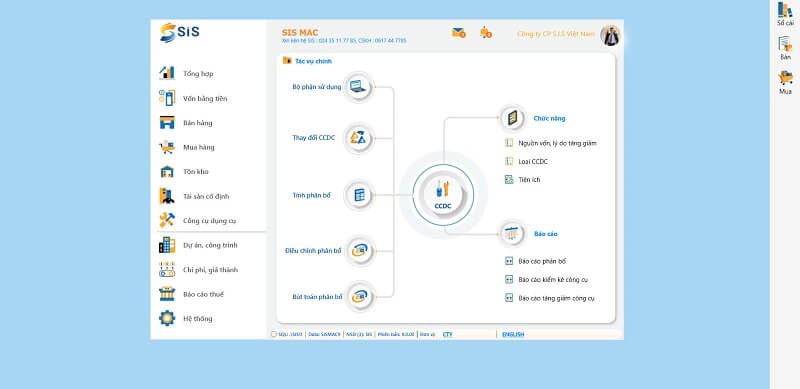Click the Chức năng heading text
800x389 pixels.
[x=549, y=118]
